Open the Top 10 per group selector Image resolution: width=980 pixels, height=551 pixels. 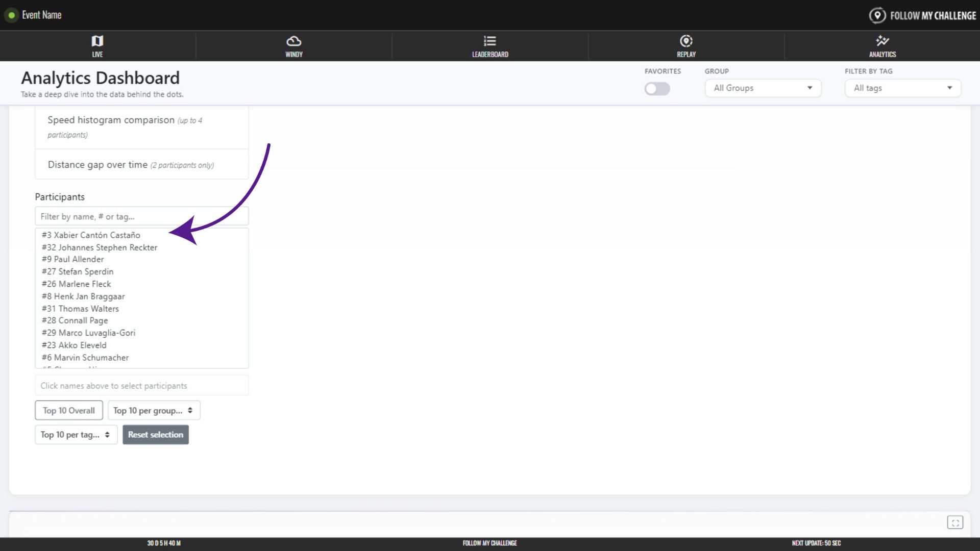(154, 411)
